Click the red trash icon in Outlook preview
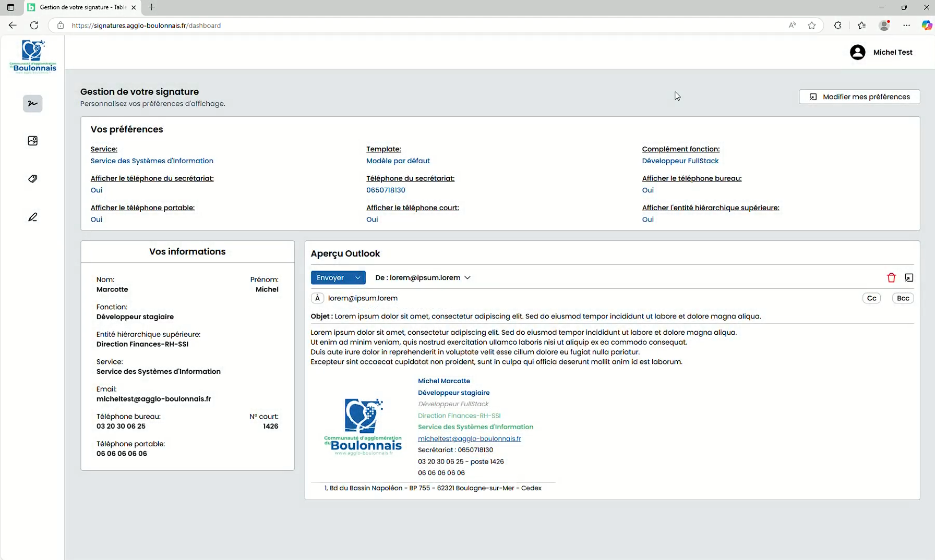The height and width of the screenshot is (560, 935). click(x=891, y=278)
